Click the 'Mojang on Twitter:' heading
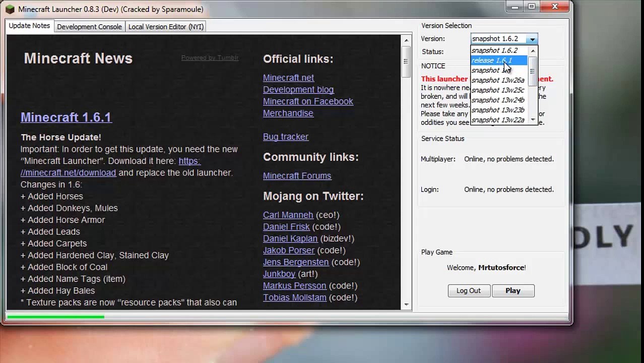 pos(313,196)
